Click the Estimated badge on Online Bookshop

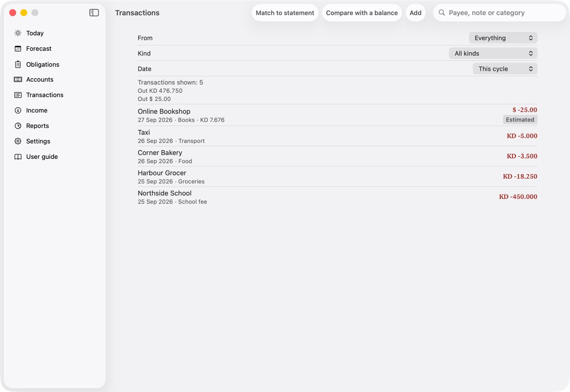(x=520, y=120)
